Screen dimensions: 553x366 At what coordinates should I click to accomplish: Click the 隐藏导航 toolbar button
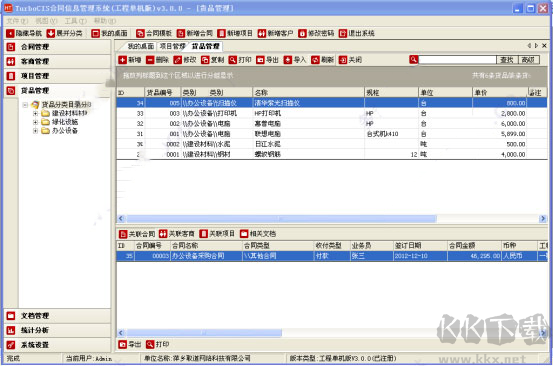coord(24,33)
